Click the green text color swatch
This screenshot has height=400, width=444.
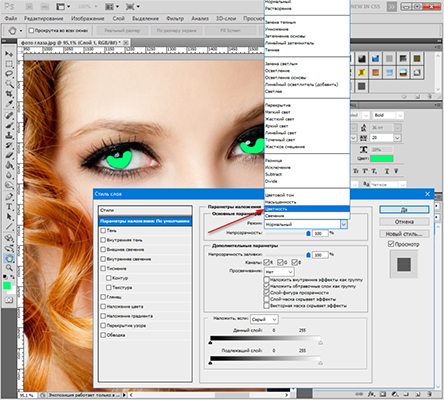(382, 158)
